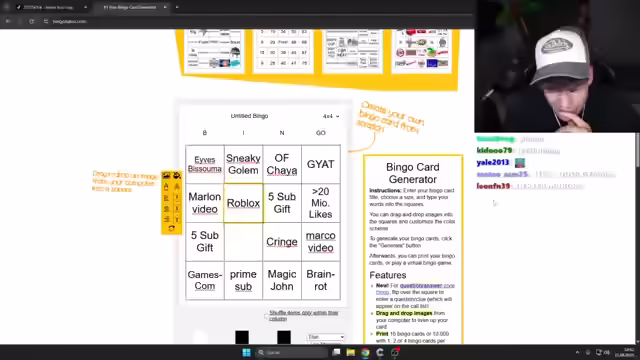
Task: Click the B column header letter
Action: pos(205,133)
